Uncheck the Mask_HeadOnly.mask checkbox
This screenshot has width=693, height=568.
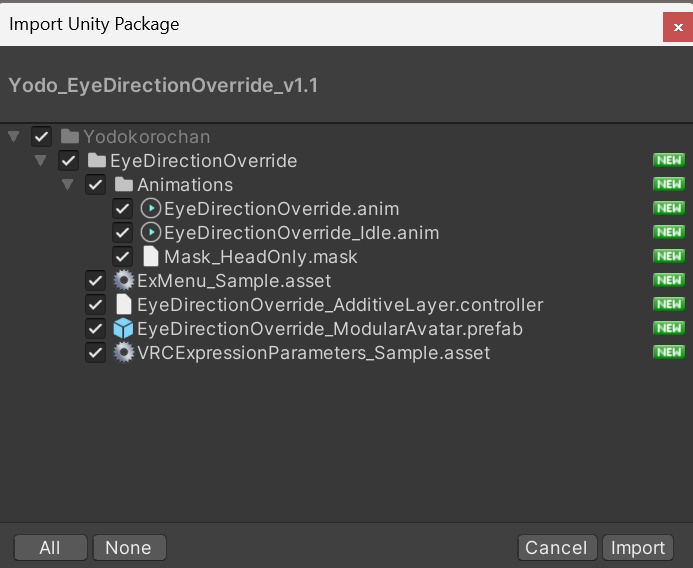coord(123,257)
